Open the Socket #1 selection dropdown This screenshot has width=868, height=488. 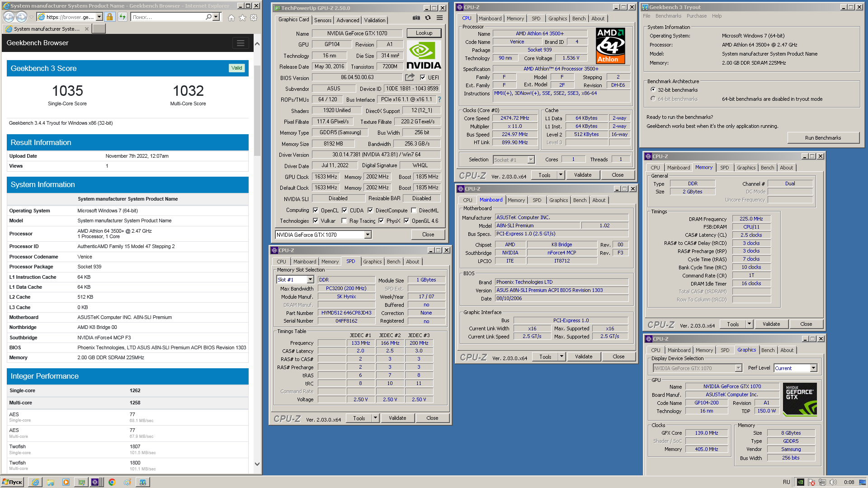pyautogui.click(x=531, y=160)
